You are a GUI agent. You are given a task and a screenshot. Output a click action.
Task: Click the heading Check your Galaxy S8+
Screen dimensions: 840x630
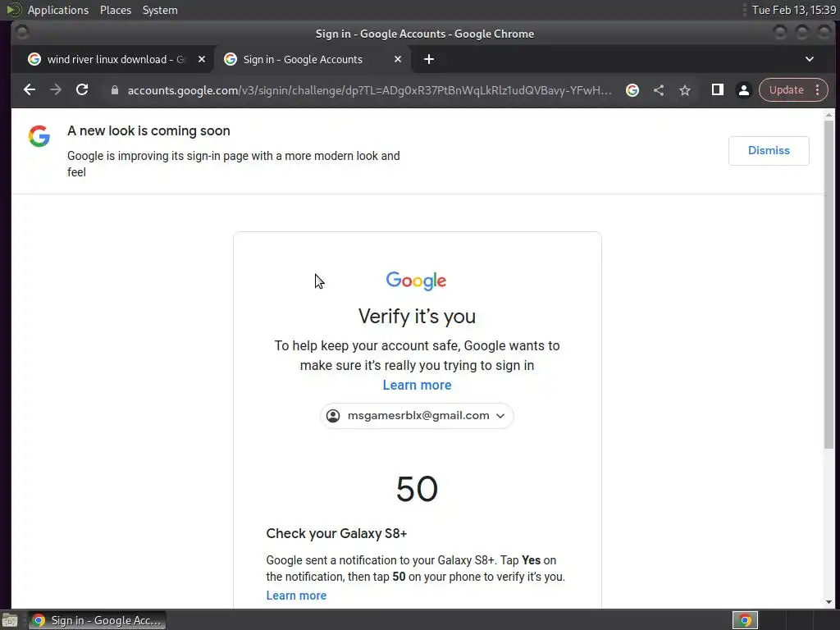pos(336,533)
